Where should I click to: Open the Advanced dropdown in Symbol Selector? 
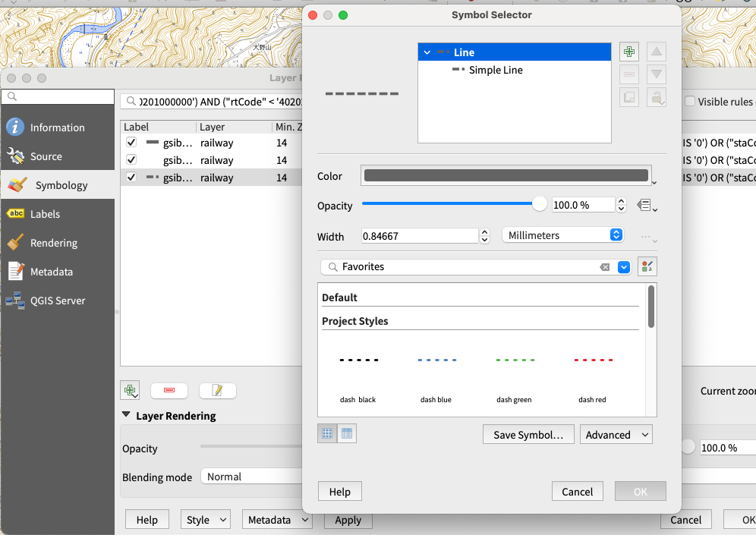pos(616,433)
